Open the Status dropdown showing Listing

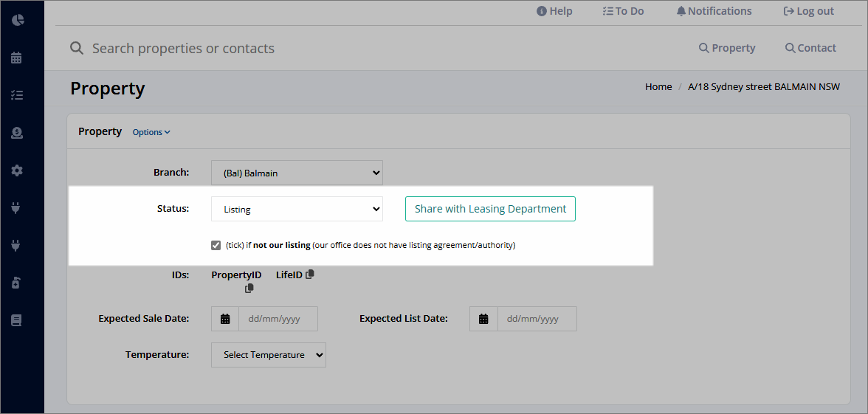coord(297,210)
